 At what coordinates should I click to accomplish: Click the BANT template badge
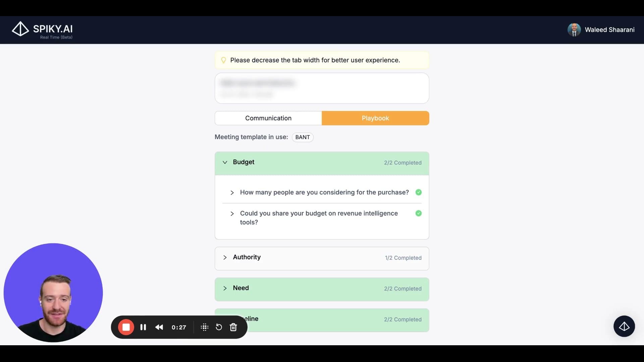(303, 137)
